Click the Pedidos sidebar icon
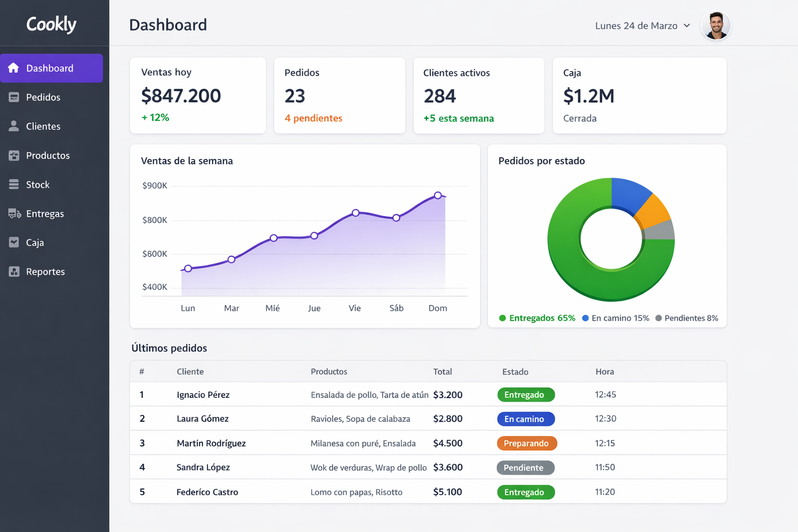Screen dimensions: 798x532 (x=14, y=97)
